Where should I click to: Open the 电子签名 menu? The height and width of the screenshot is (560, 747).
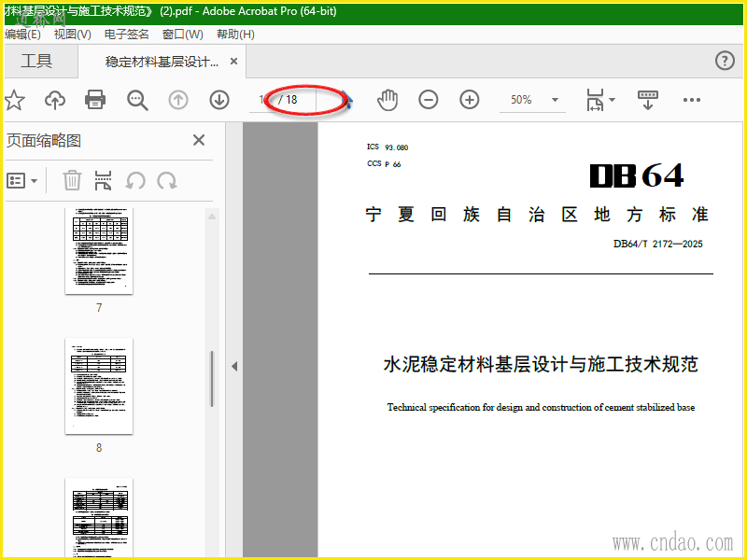pos(127,35)
